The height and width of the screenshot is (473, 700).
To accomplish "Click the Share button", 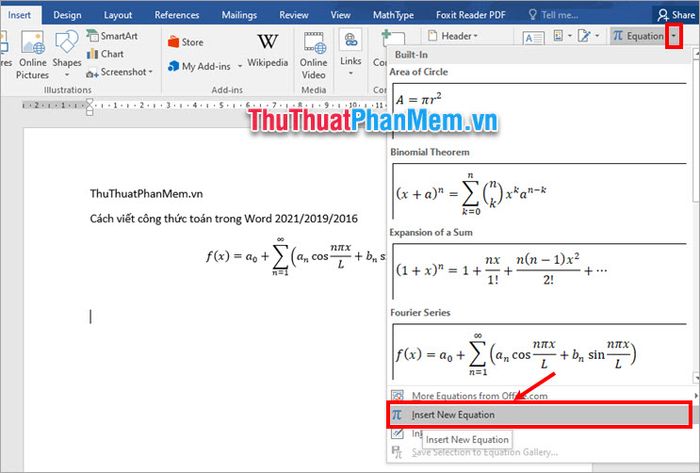I will point(675,15).
